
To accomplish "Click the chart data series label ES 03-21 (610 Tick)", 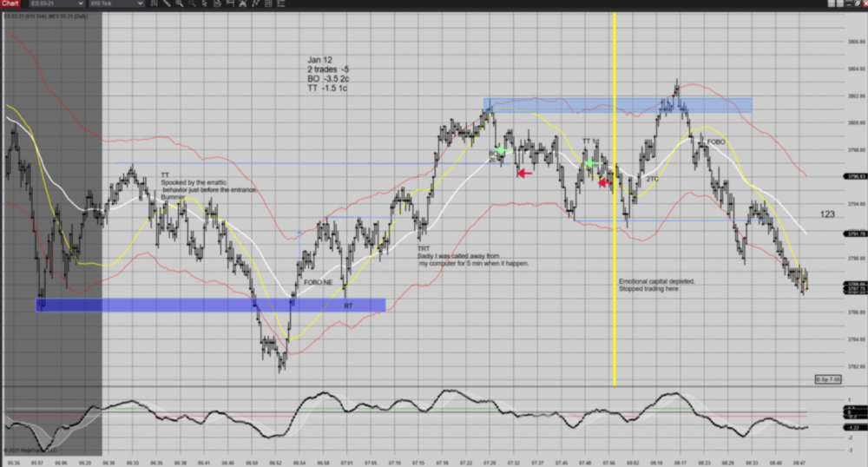I will tap(35, 15).
